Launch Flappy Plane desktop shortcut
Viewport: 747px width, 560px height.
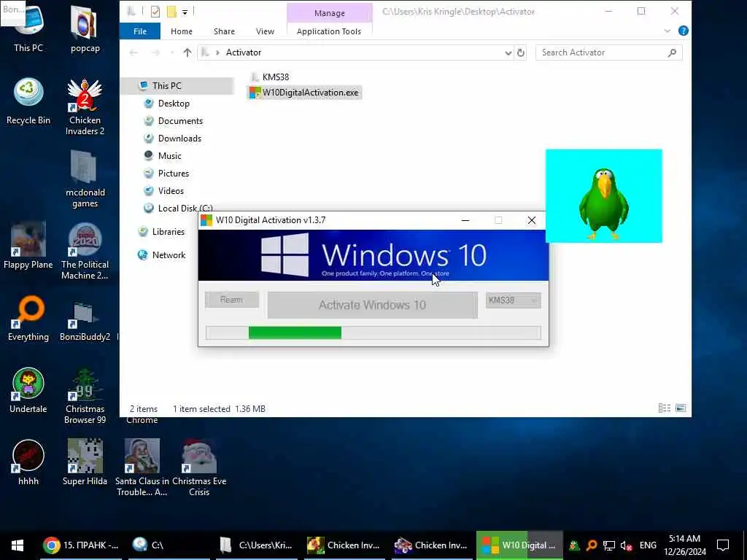[28, 246]
